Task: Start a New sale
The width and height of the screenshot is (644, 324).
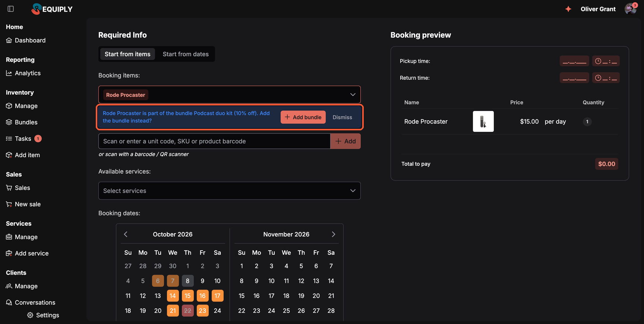Action: point(23,204)
